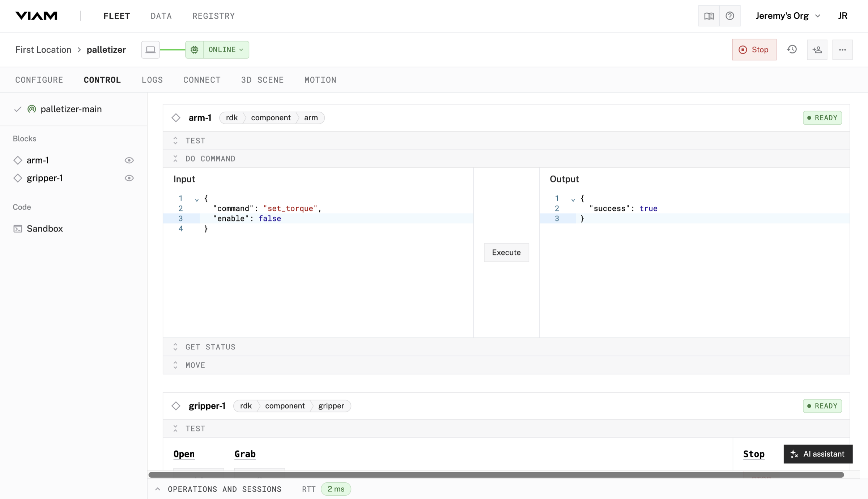Screen dimensions: 868x499
Task: Open the history clock icon
Action: [792, 50]
